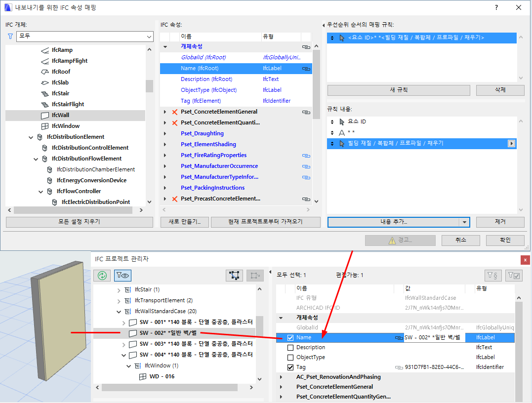Screen dimensions: 532x403
Task: Collapse the IfcFlowController branch
Action: pyautogui.click(x=41, y=191)
